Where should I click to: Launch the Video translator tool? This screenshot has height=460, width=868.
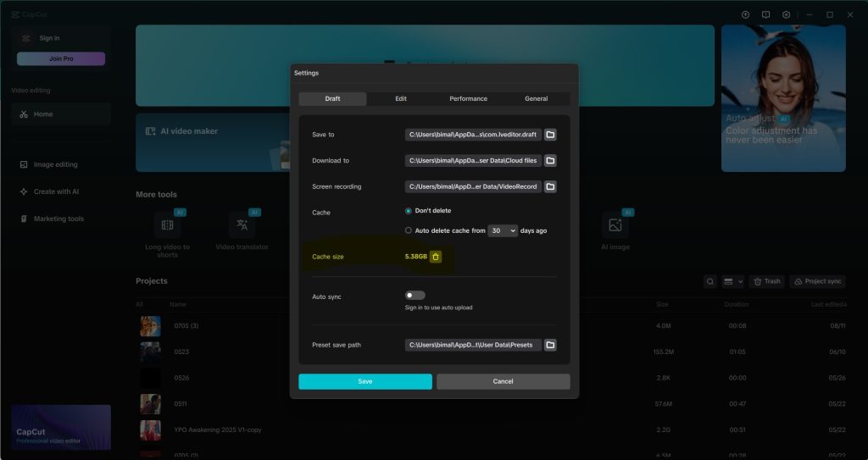[242, 226]
